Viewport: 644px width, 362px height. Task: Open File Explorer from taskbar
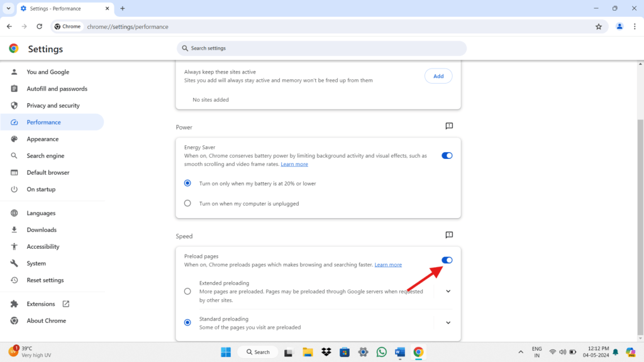click(308, 352)
